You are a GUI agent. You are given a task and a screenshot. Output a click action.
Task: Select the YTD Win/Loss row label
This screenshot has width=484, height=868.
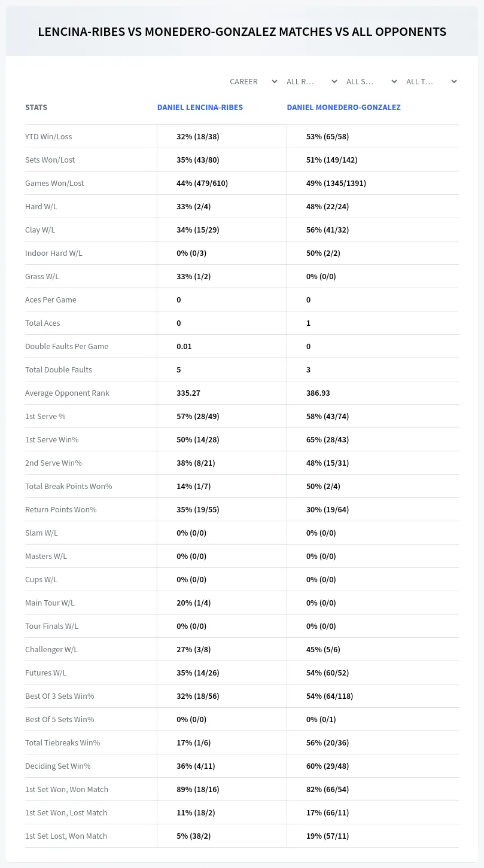(x=48, y=136)
